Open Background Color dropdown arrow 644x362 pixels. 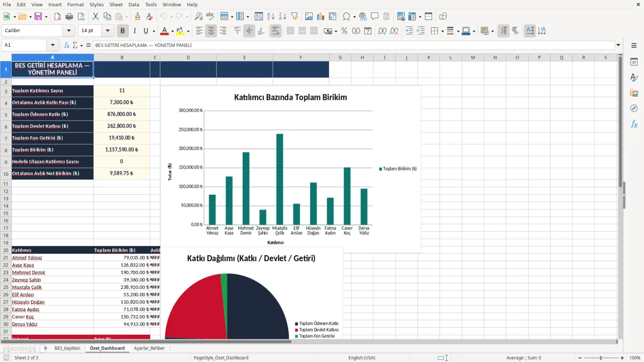[188, 31]
